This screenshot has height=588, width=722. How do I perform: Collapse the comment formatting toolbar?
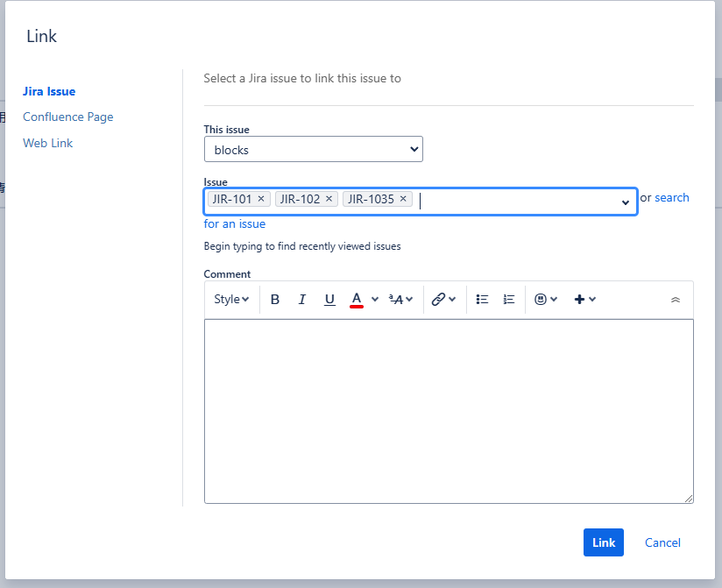(x=676, y=299)
